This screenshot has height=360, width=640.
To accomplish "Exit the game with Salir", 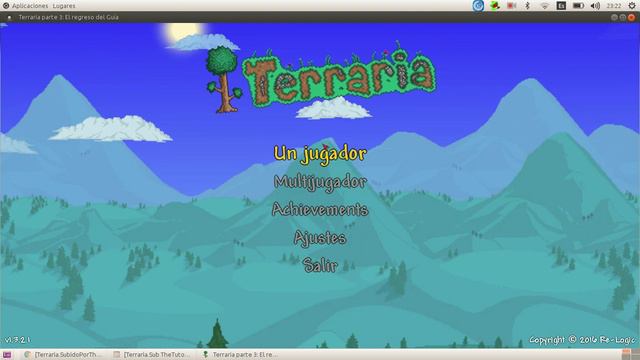I will pyautogui.click(x=320, y=265).
